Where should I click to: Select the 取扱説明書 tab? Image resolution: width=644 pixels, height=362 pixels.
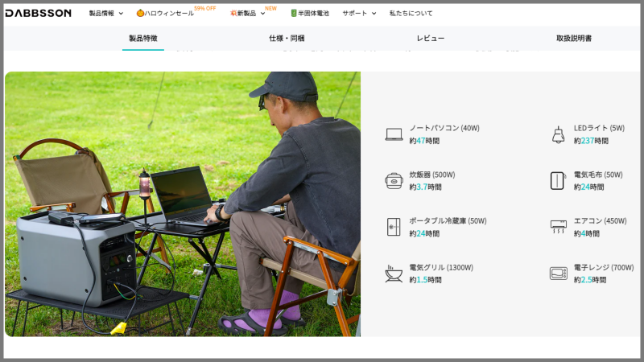pyautogui.click(x=573, y=39)
